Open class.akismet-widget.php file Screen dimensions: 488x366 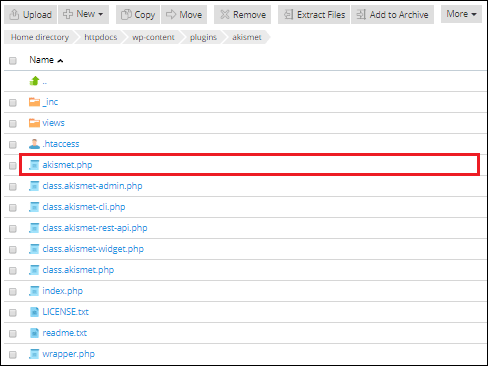coord(93,249)
